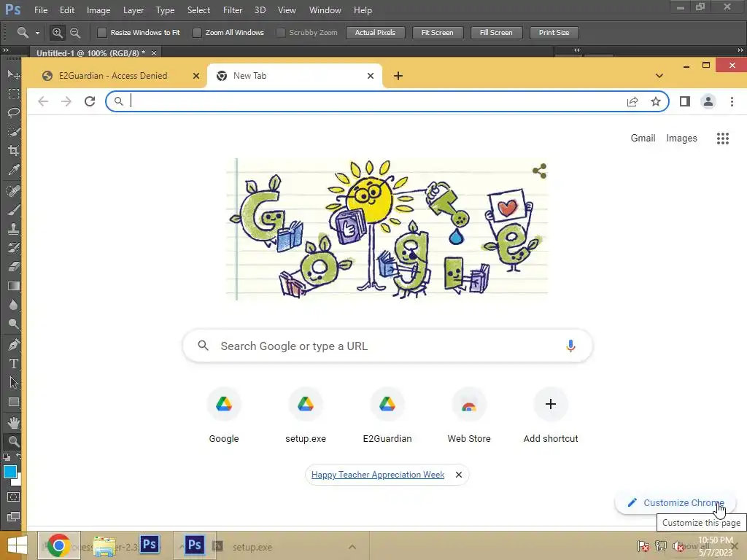Open the Google apps grid
747x560 pixels.
723,138
